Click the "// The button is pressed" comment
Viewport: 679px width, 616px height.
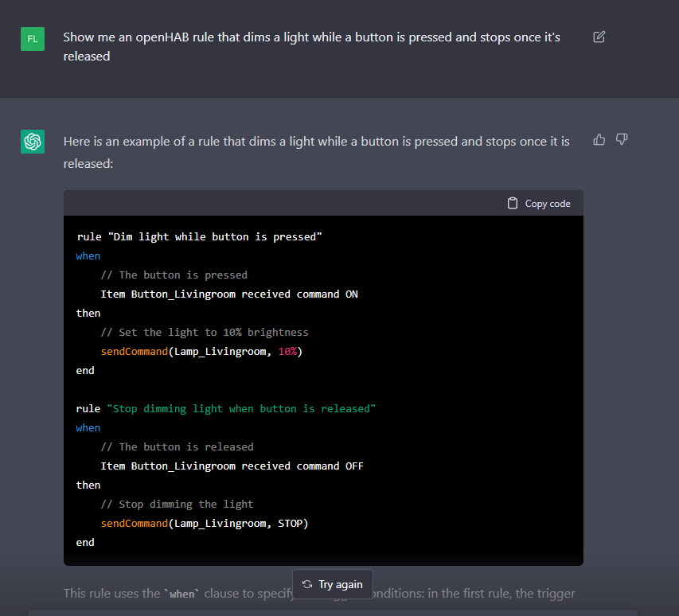[x=174, y=275]
